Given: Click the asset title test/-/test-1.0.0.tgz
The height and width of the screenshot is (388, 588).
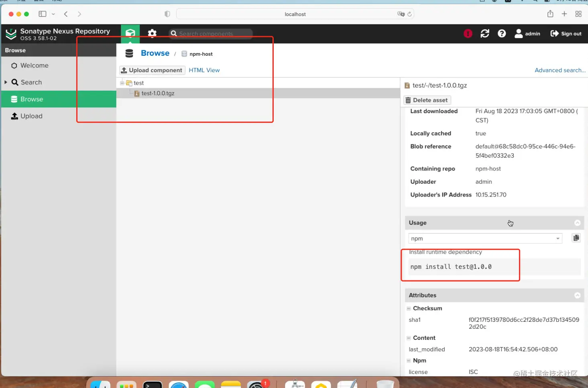Looking at the screenshot, I should (x=439, y=85).
